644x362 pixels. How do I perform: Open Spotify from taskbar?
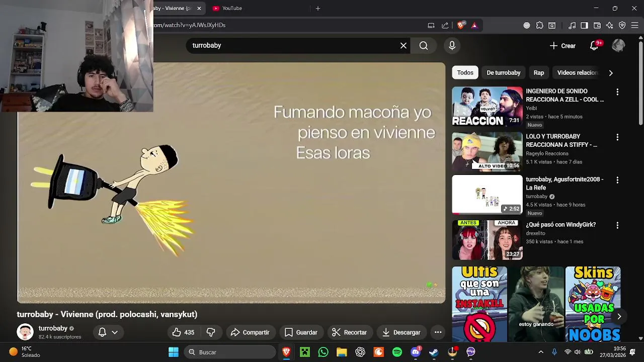click(x=397, y=352)
